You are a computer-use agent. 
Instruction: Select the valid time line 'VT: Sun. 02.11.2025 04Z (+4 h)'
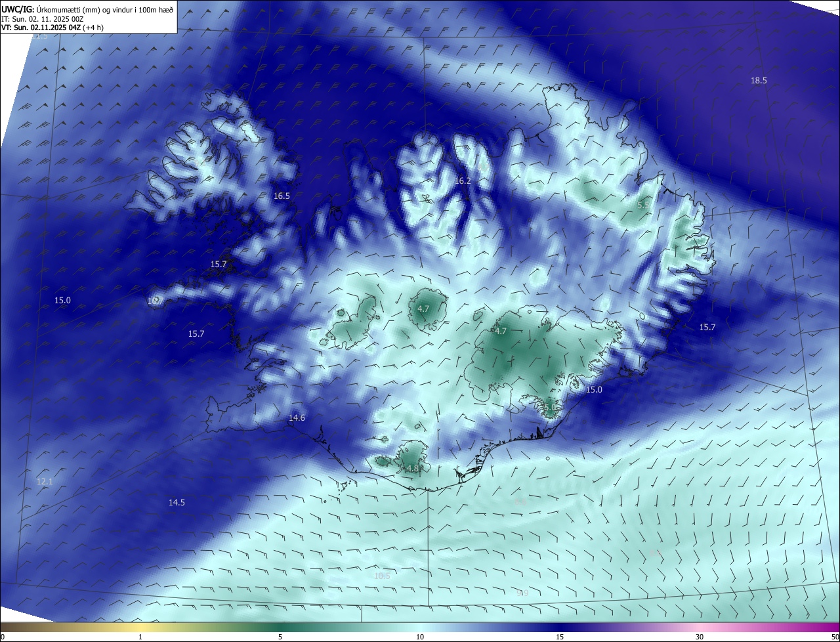[x=52, y=28]
